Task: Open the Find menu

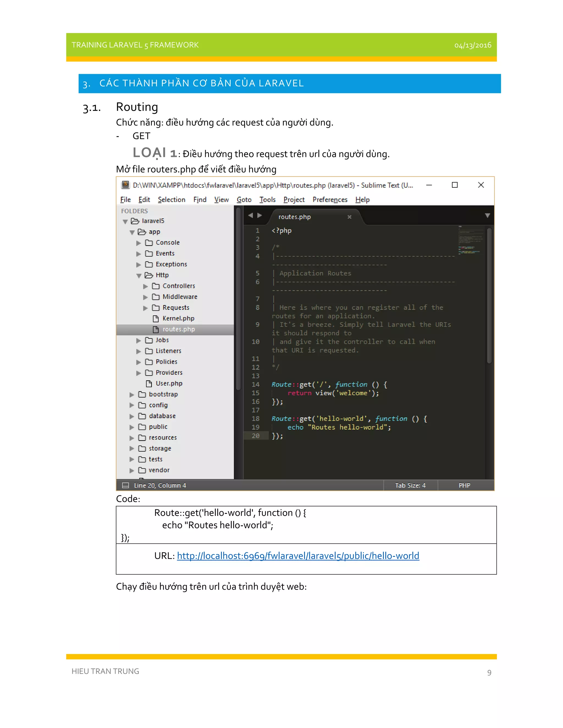Action: (200, 200)
